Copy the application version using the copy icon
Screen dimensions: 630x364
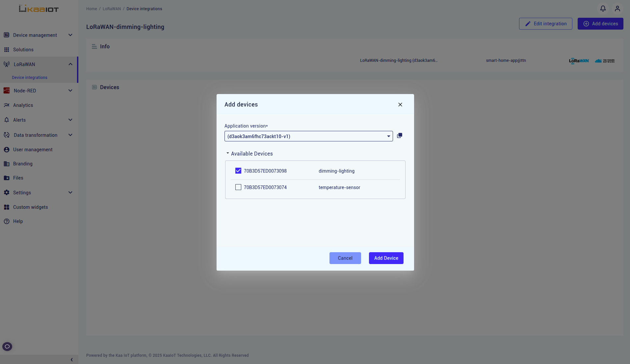[x=399, y=135]
